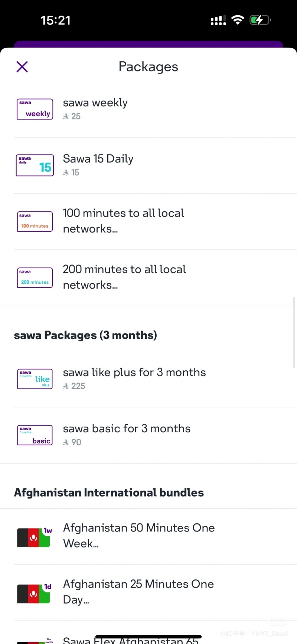Tap the Wi-Fi status icon
The height and width of the screenshot is (644, 297).
(238, 20)
